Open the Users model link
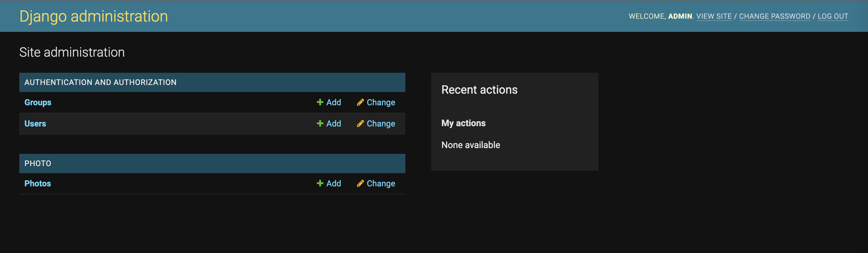This screenshot has width=868, height=253. click(x=35, y=124)
